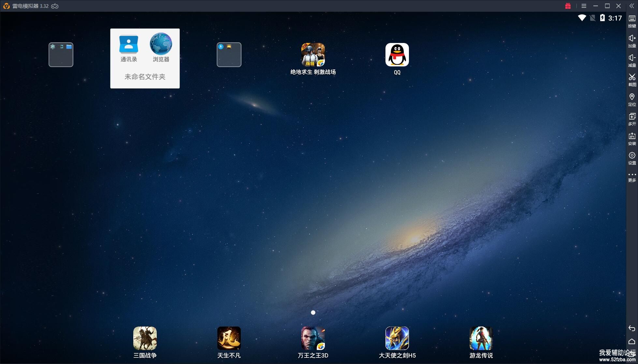This screenshot has width=638, height=364.
Task: Launch 绝地求生 刺激战场 game
Action: click(x=313, y=59)
